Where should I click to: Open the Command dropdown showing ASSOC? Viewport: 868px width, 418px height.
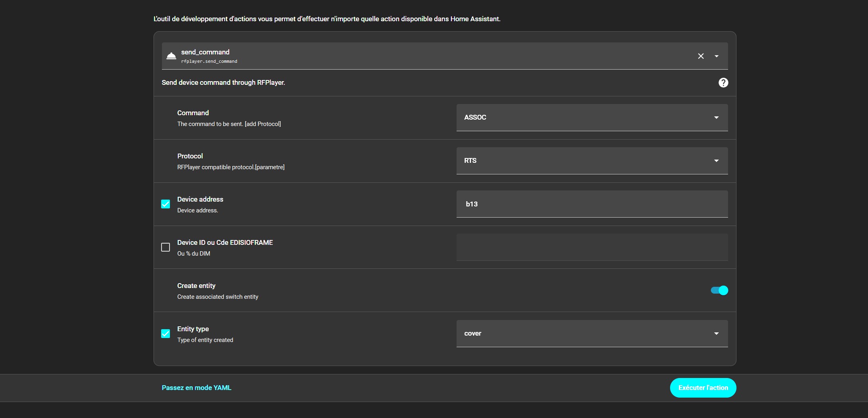(584, 118)
